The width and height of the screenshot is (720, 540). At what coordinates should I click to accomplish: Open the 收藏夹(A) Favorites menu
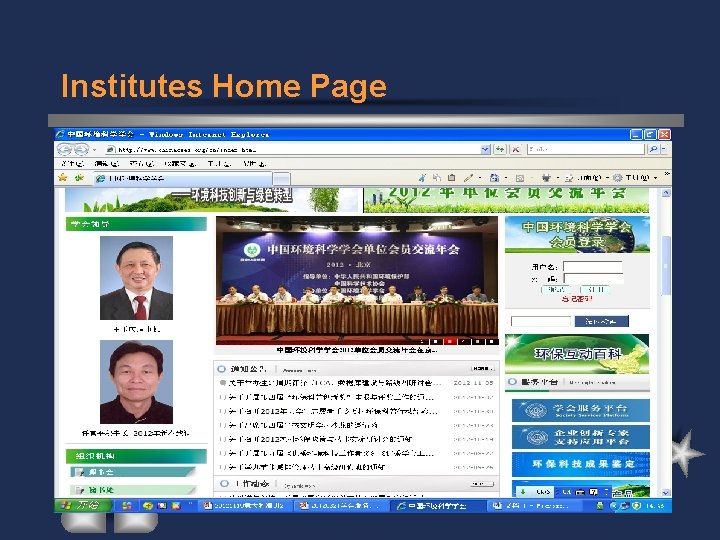(x=180, y=163)
